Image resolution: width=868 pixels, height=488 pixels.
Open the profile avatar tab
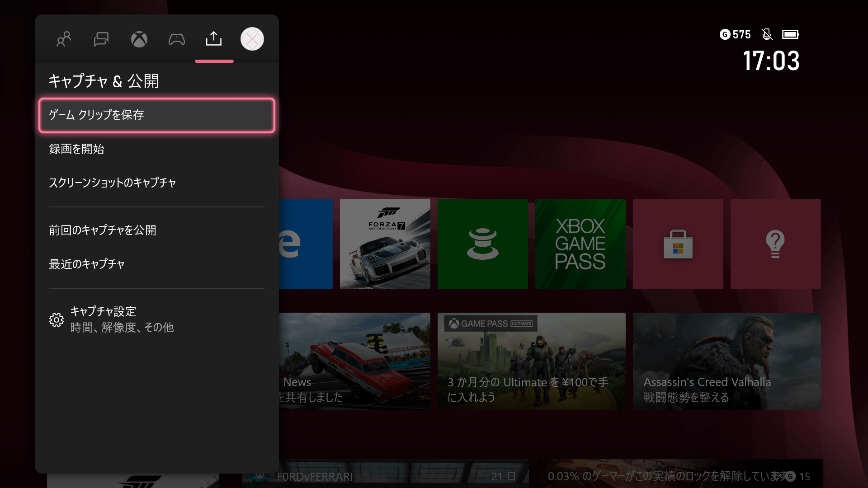pos(252,39)
